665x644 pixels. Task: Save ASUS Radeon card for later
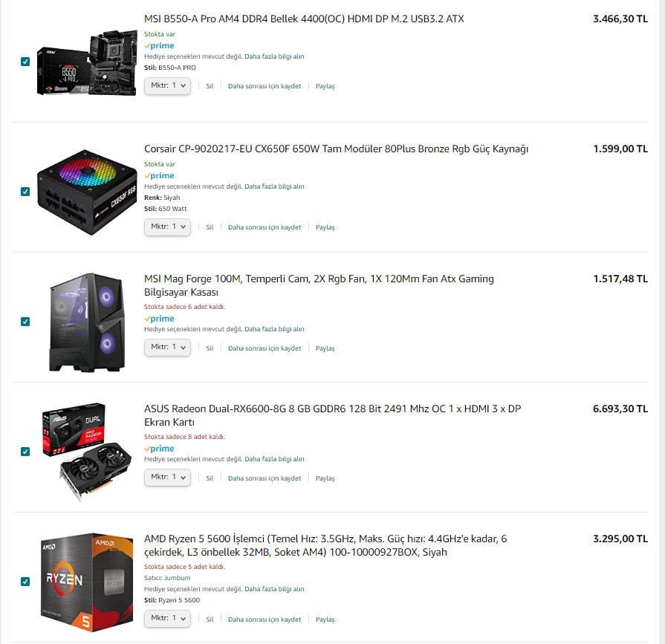click(x=265, y=478)
